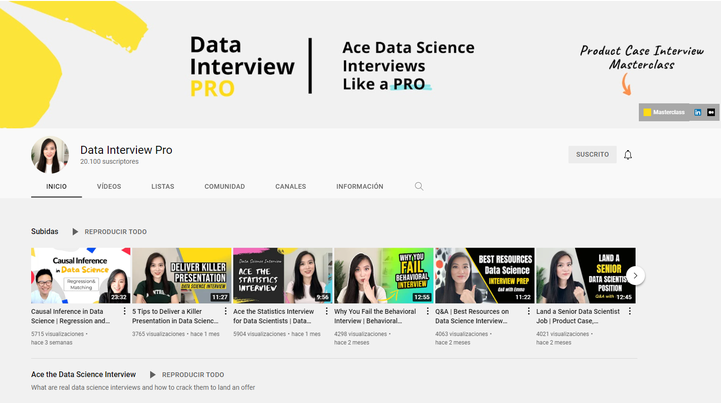The width and height of the screenshot is (721, 403).
Task: Click the '20.100 suscriptores' text
Action: 109,161
